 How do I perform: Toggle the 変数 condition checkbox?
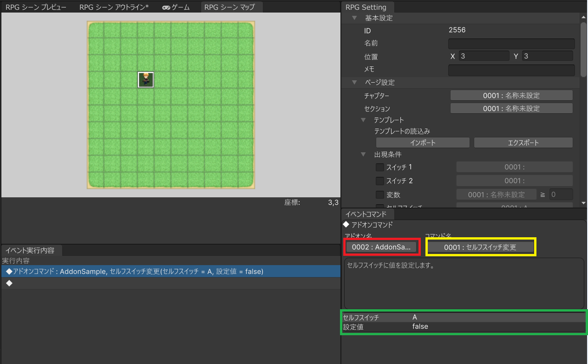pos(379,195)
